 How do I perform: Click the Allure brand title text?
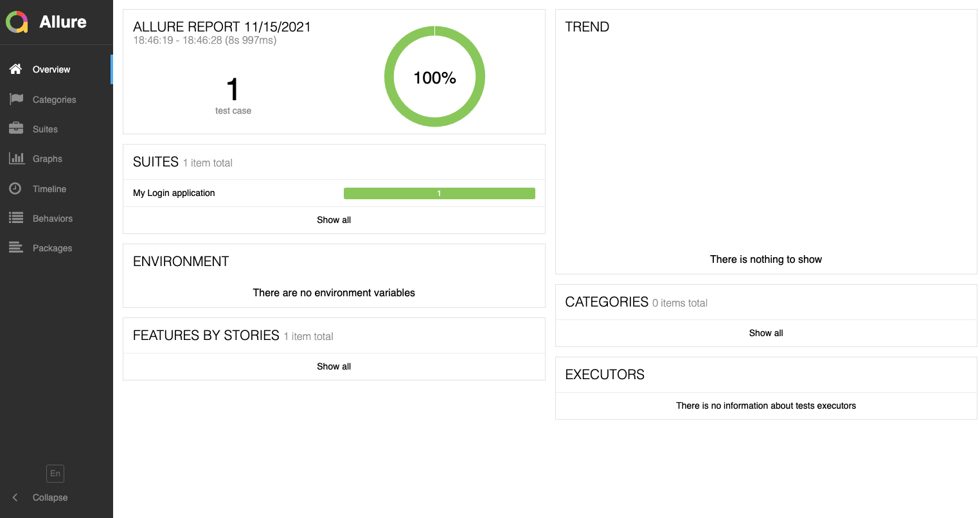pyautogui.click(x=63, y=22)
